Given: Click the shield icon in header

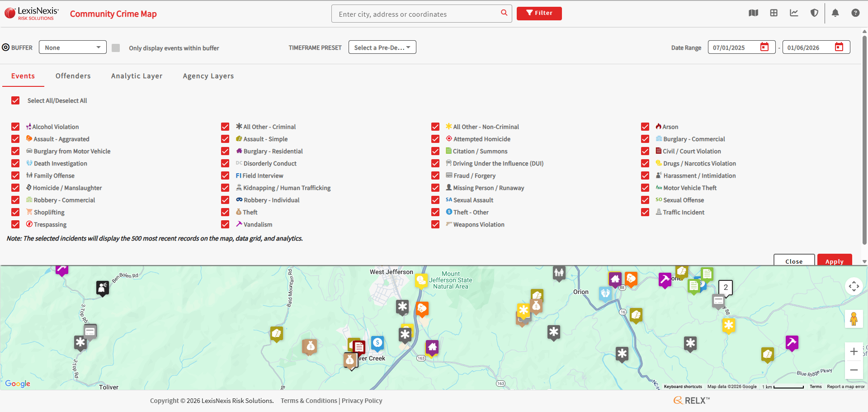Looking at the screenshot, I should [x=814, y=13].
